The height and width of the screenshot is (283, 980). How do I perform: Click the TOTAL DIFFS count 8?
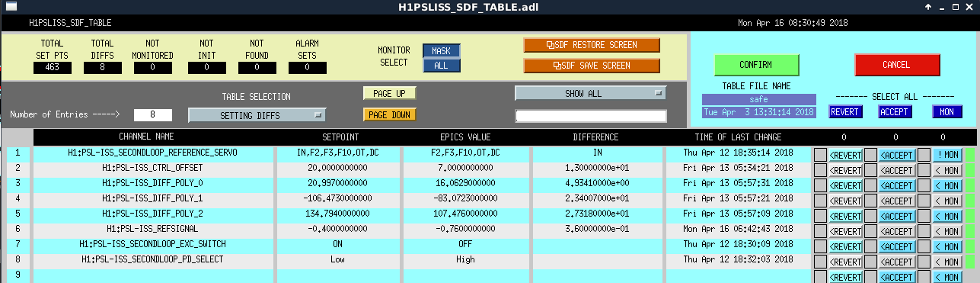103,68
